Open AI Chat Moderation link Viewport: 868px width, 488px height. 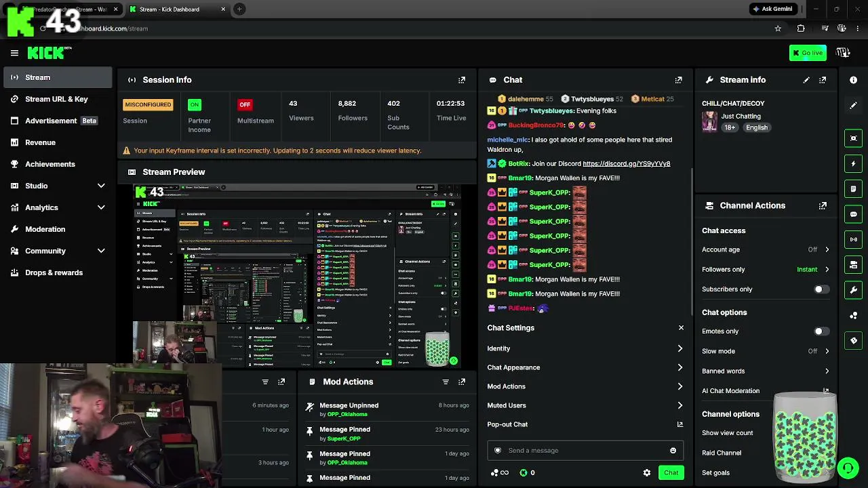coord(766,391)
